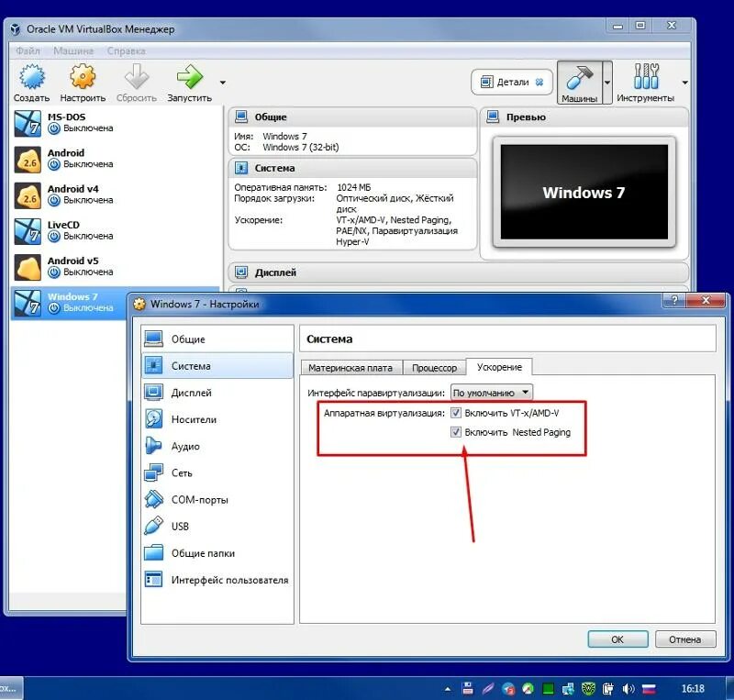Click the green Запустить arrow icon
Viewport: 734px width, 700px height.
pyautogui.click(x=190, y=77)
